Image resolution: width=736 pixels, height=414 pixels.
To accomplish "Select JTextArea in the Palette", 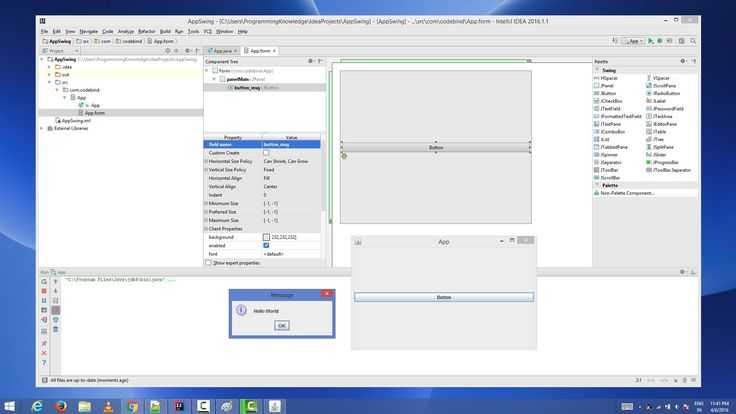I will pyautogui.click(x=662, y=116).
